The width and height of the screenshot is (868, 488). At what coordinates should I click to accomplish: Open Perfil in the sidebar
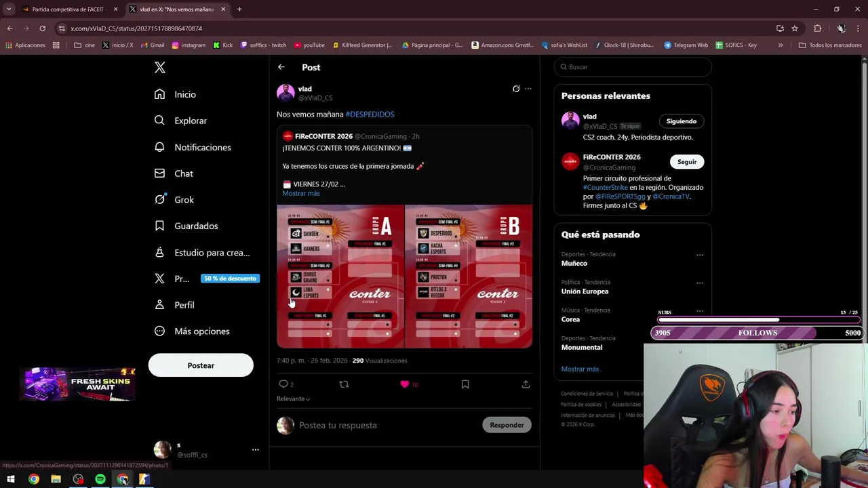tap(174, 305)
